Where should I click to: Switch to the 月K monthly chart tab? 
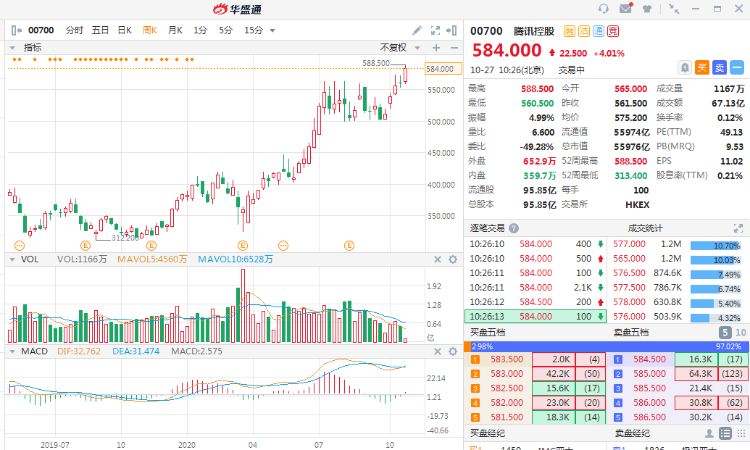(175, 31)
